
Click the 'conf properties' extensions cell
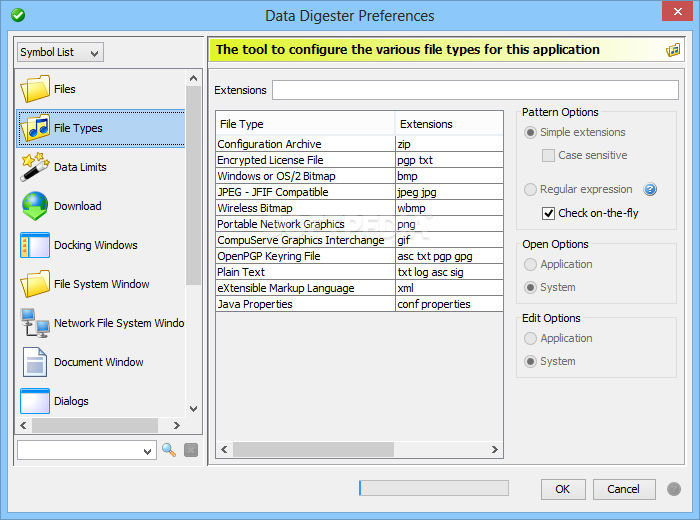[x=449, y=304]
